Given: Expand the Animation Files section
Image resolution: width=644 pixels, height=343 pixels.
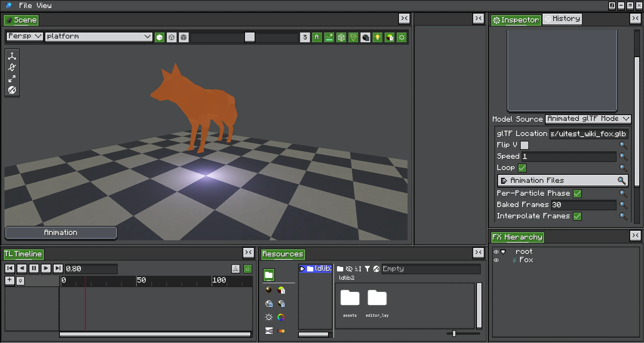Looking at the screenshot, I should point(562,181).
